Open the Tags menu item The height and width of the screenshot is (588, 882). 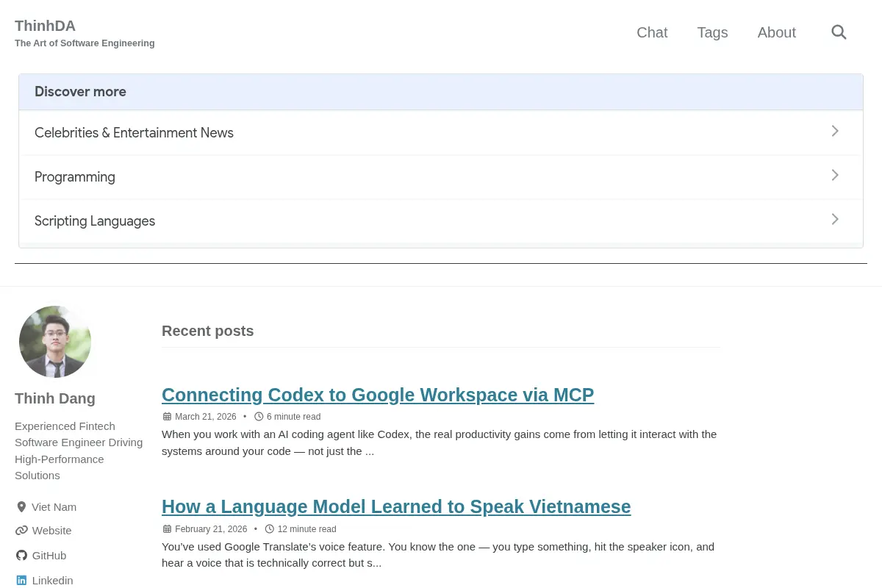[x=712, y=32]
